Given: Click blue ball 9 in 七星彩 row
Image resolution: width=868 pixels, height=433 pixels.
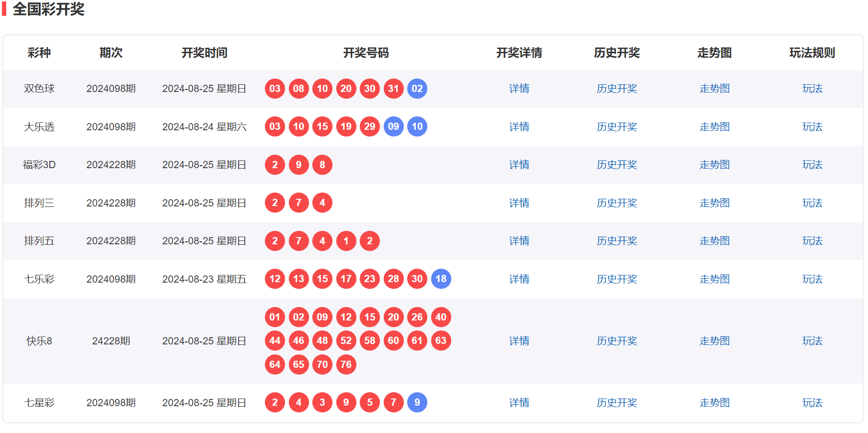Looking at the screenshot, I should pyautogui.click(x=417, y=402).
